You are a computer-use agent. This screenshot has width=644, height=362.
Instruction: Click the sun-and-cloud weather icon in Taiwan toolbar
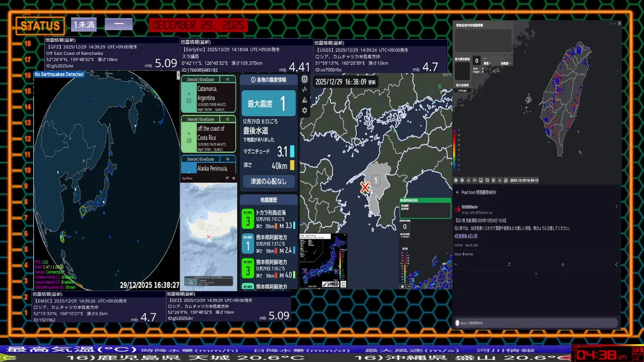click(x=506, y=180)
